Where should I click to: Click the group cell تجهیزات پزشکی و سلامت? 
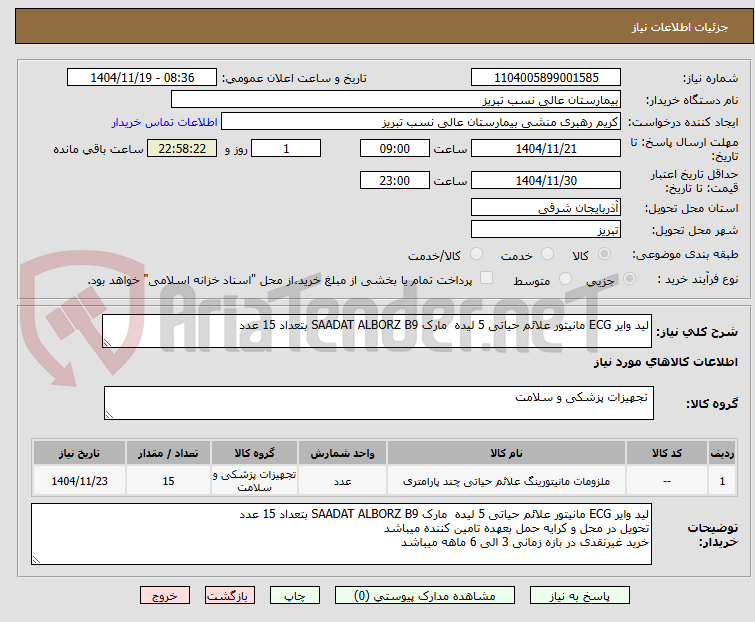click(254, 481)
